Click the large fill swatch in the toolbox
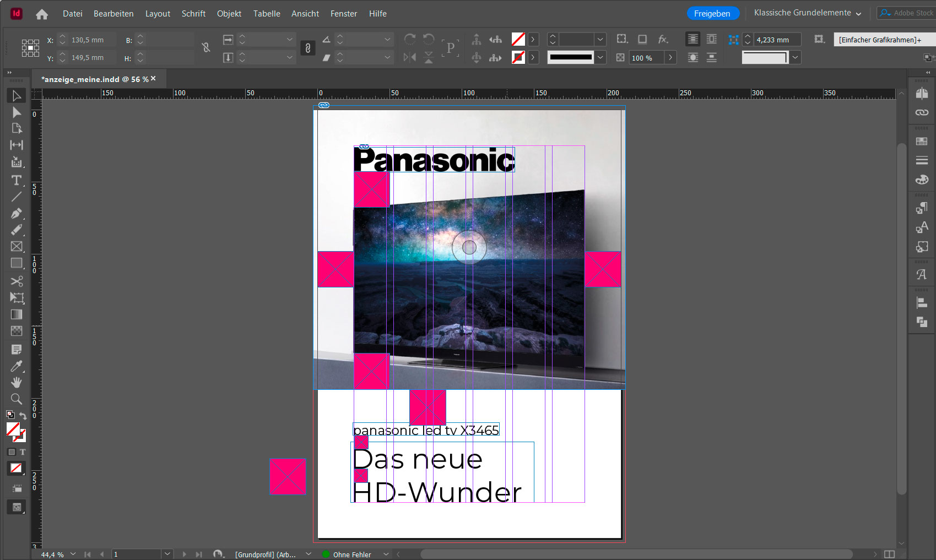Image resolution: width=936 pixels, height=560 pixels. click(x=13, y=429)
